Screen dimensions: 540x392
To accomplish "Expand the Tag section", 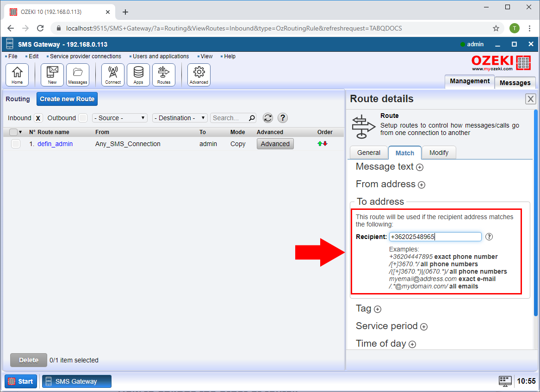I will click(378, 309).
